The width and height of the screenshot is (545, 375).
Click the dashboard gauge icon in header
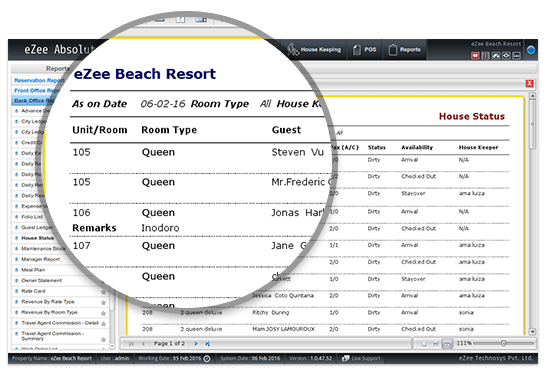tap(496, 56)
